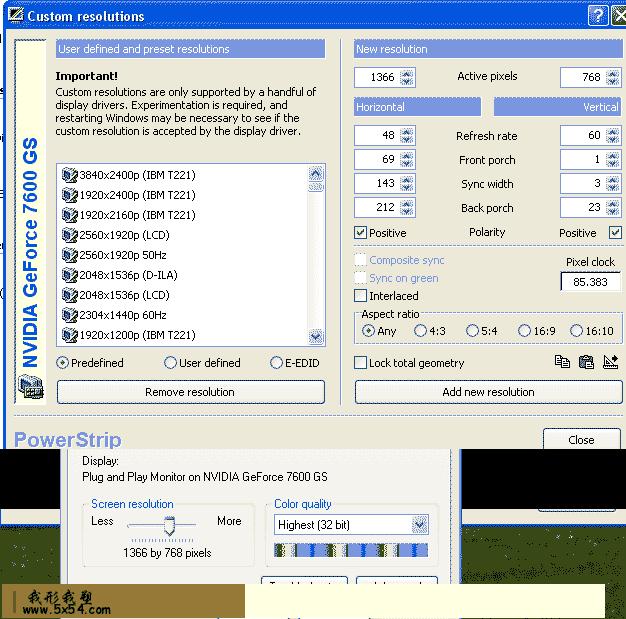
Task: Select 2560x1920p (LCD) in the list
Action: (x=124, y=235)
